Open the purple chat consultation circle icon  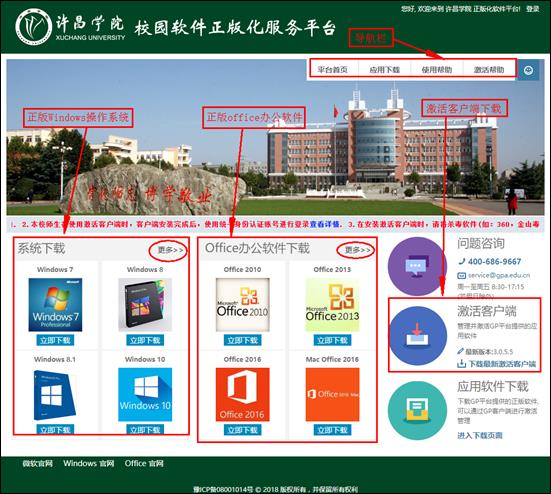tap(417, 266)
